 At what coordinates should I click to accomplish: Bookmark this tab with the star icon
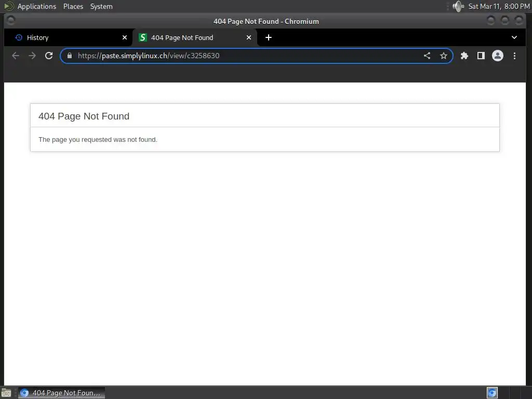pos(444,56)
